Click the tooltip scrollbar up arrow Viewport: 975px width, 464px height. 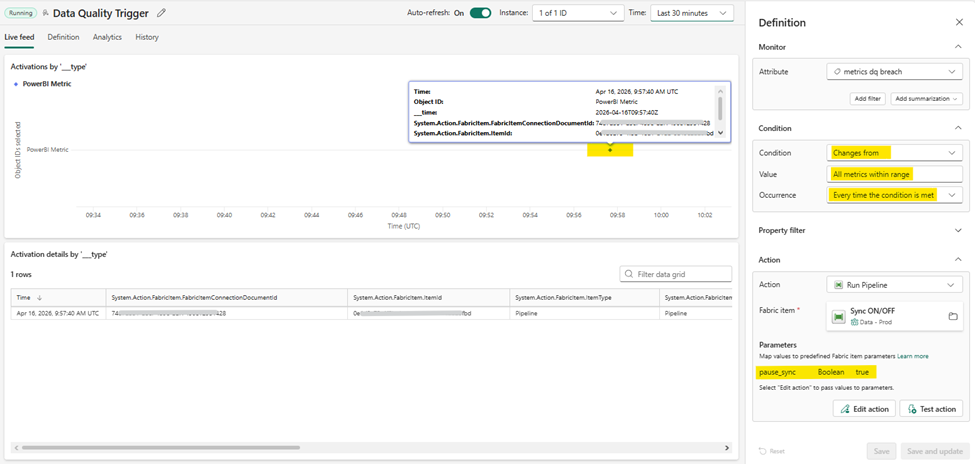tap(721, 91)
